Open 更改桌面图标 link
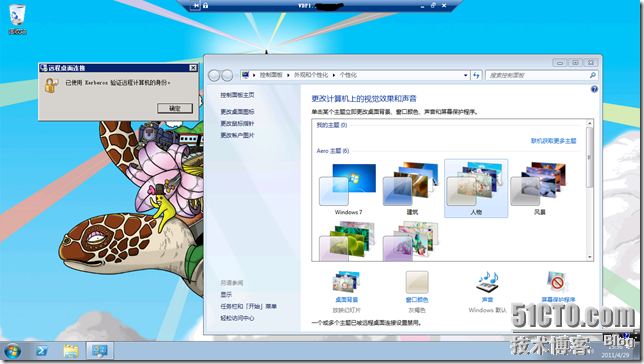644x364 pixels. [237, 112]
